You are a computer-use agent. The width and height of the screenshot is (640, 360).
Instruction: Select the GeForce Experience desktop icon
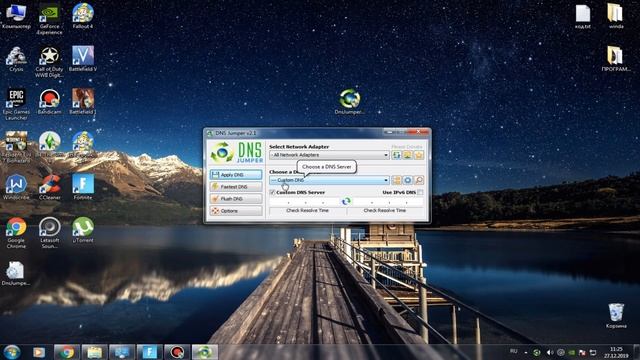pos(49,19)
